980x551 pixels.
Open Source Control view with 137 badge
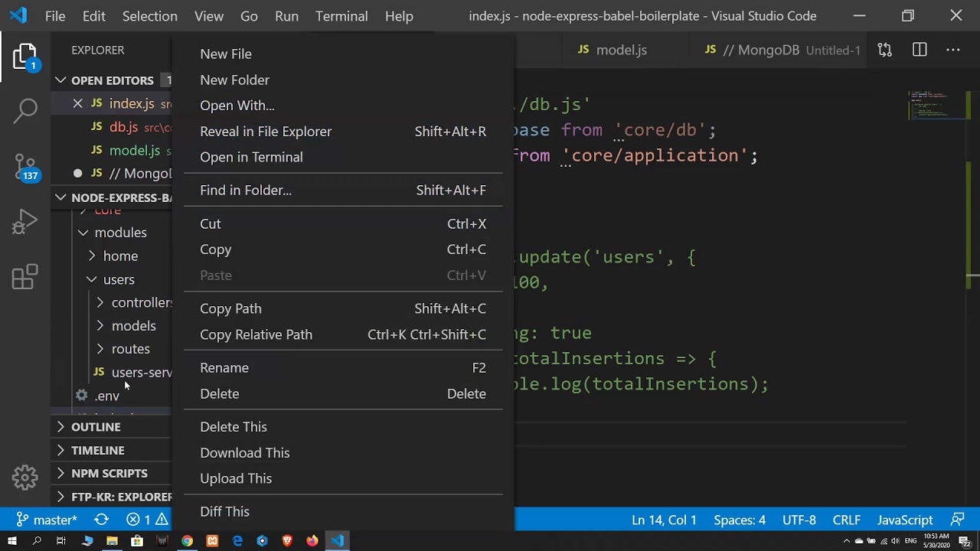pos(25,167)
